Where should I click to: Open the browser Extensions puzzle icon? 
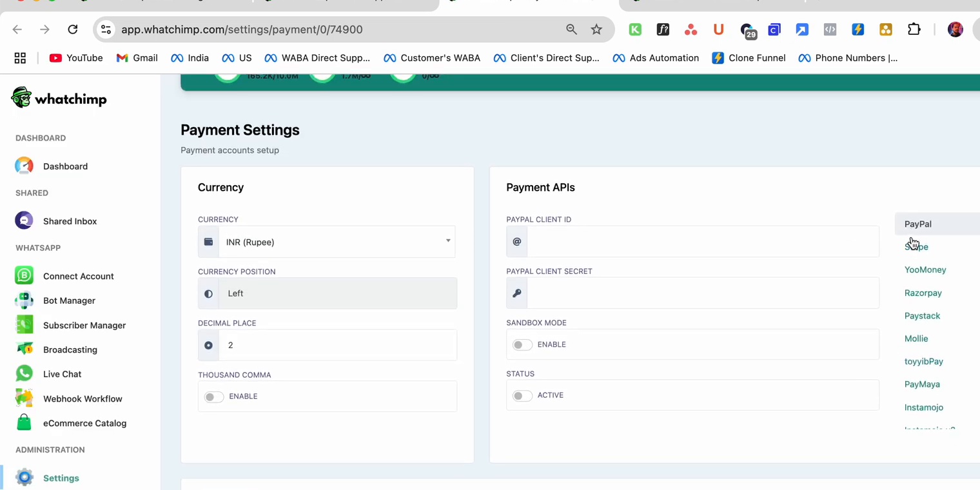(x=914, y=29)
